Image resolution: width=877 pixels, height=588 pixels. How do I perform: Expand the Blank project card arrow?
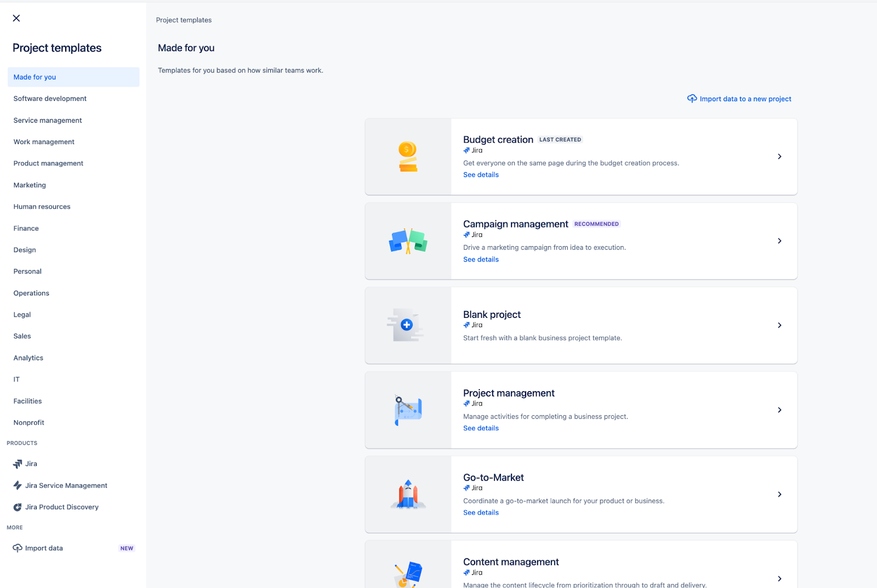(779, 325)
